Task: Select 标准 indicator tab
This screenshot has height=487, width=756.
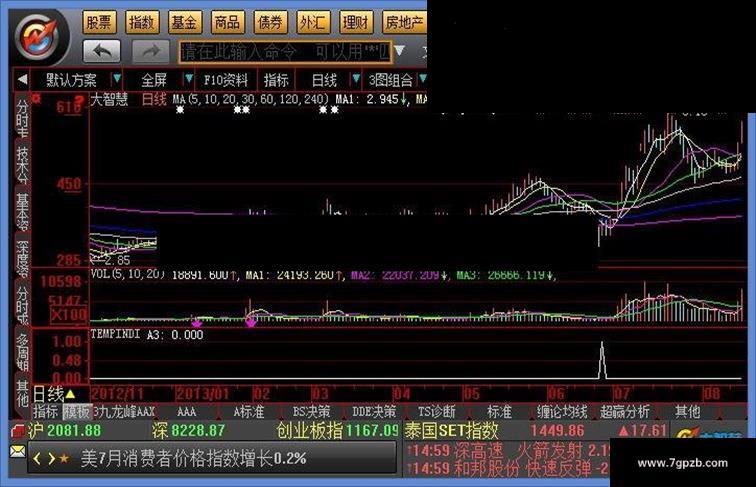Action: point(499,412)
